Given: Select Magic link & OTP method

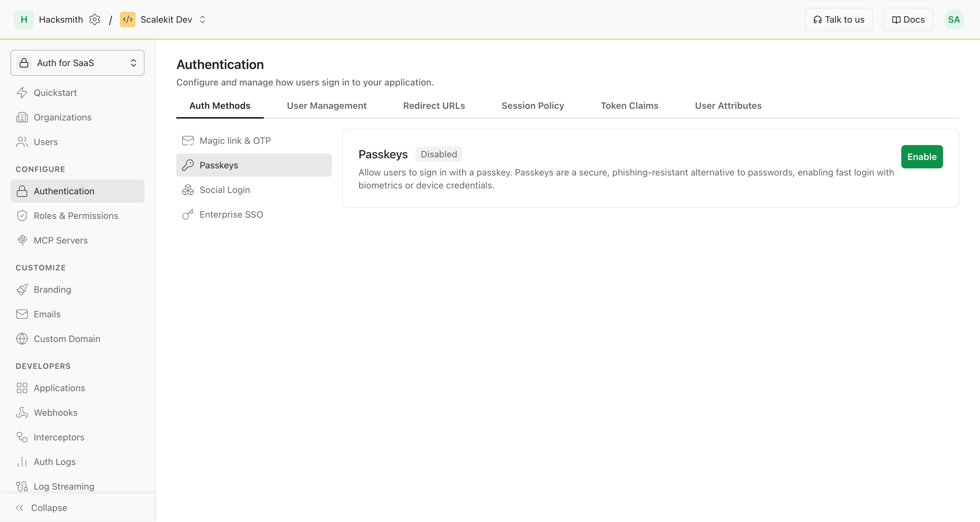Looking at the screenshot, I should [x=254, y=141].
